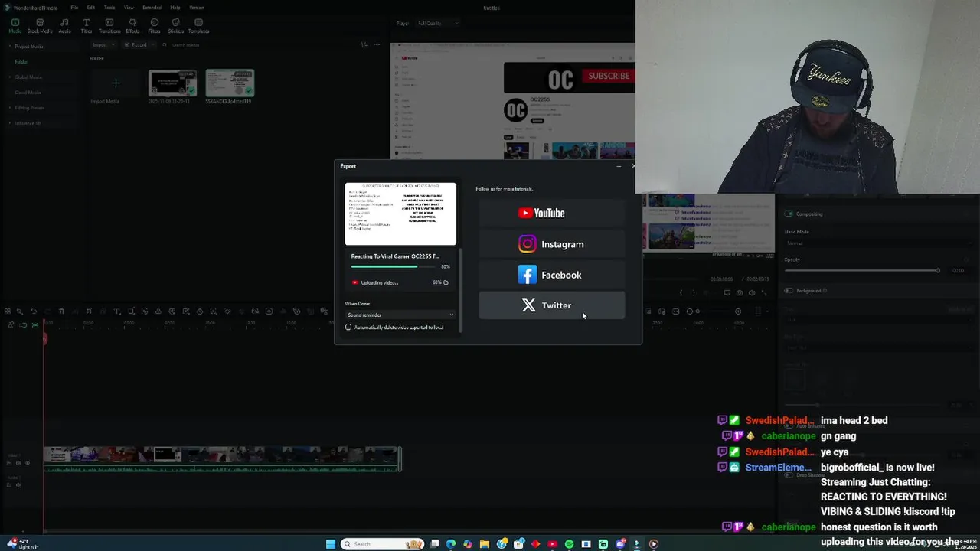Click the taskbar Search box
This screenshot has width=980, height=551.
tap(383, 544)
